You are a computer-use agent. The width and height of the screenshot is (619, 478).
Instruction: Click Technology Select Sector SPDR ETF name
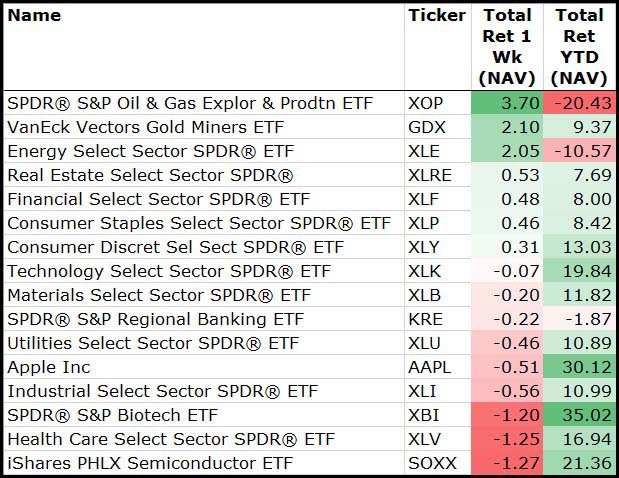168,271
